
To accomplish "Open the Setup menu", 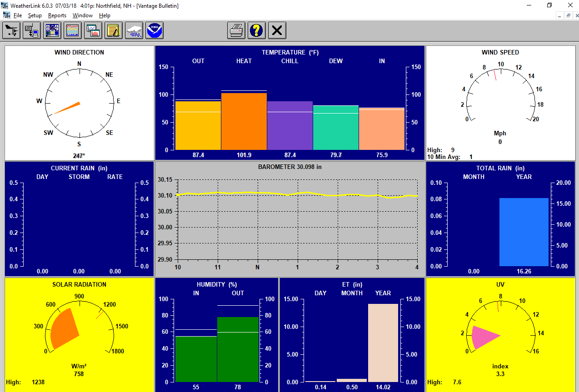I will (35, 15).
